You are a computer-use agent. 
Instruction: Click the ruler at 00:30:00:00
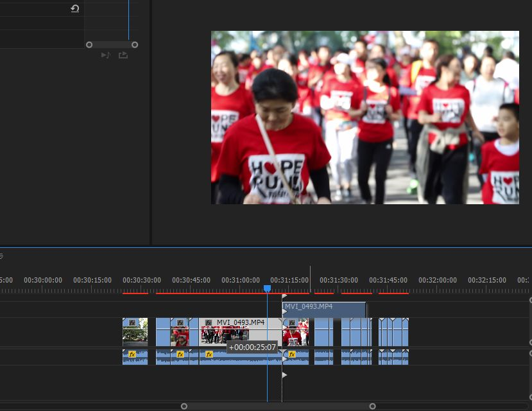pos(43,281)
